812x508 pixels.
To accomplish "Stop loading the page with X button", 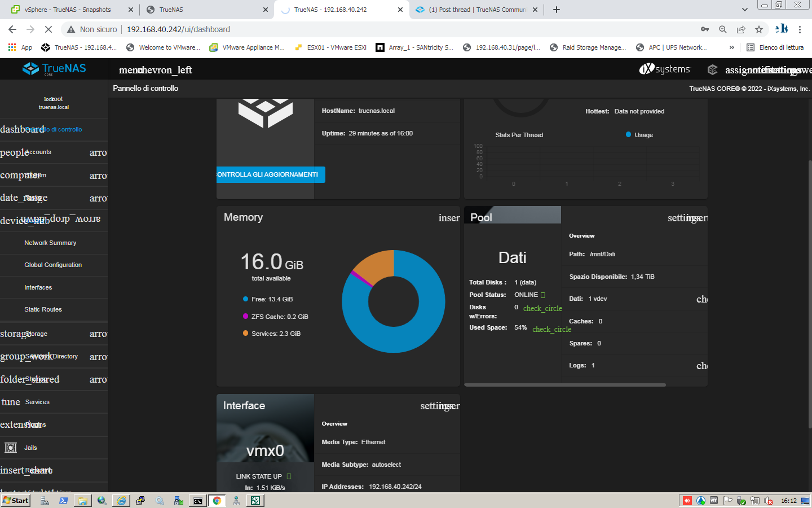I will pos(48,29).
